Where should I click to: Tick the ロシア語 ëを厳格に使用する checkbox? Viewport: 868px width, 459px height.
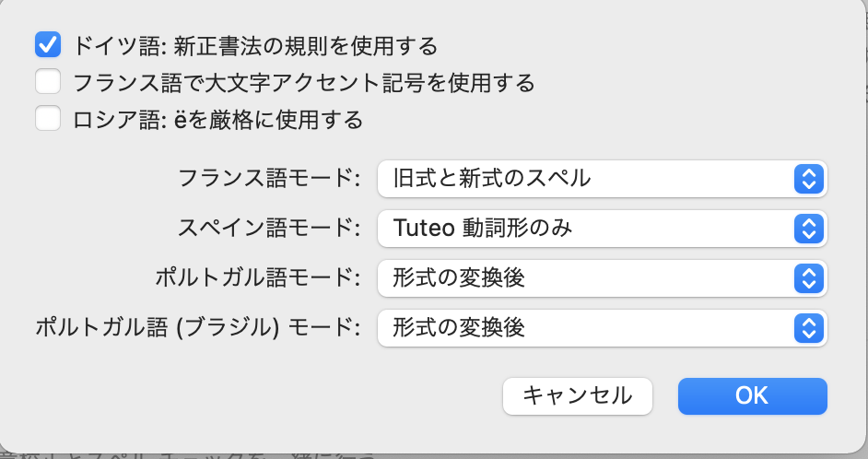[48, 119]
